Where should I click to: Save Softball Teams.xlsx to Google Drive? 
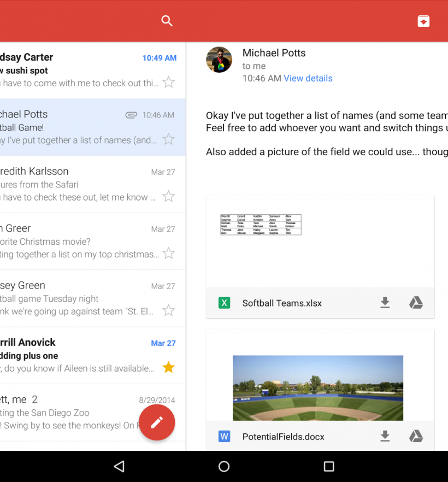click(416, 303)
